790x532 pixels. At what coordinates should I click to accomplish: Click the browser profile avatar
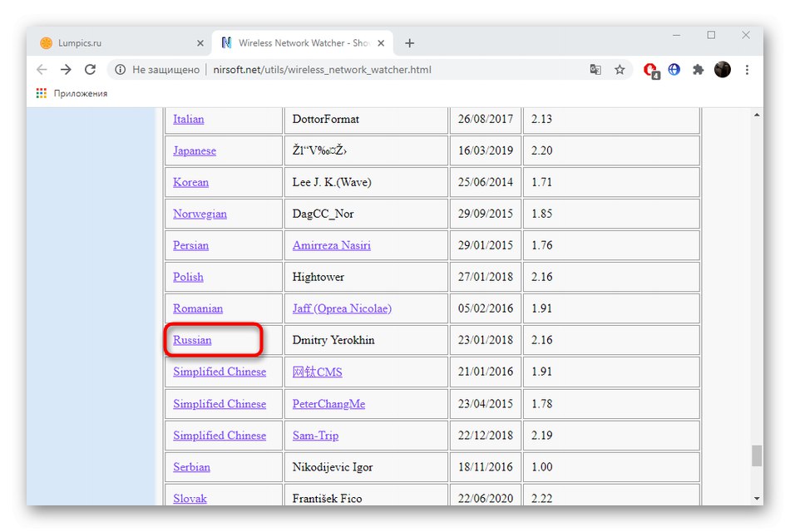[722, 70]
